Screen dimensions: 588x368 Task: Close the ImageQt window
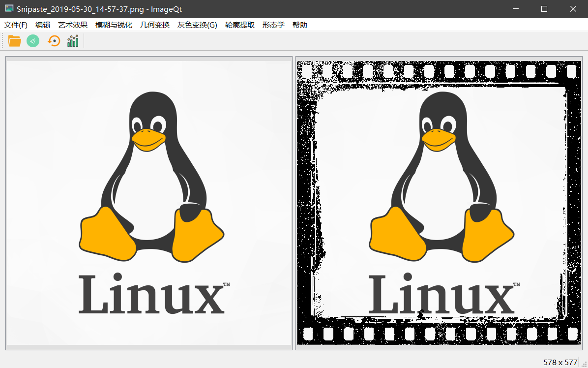click(x=573, y=9)
